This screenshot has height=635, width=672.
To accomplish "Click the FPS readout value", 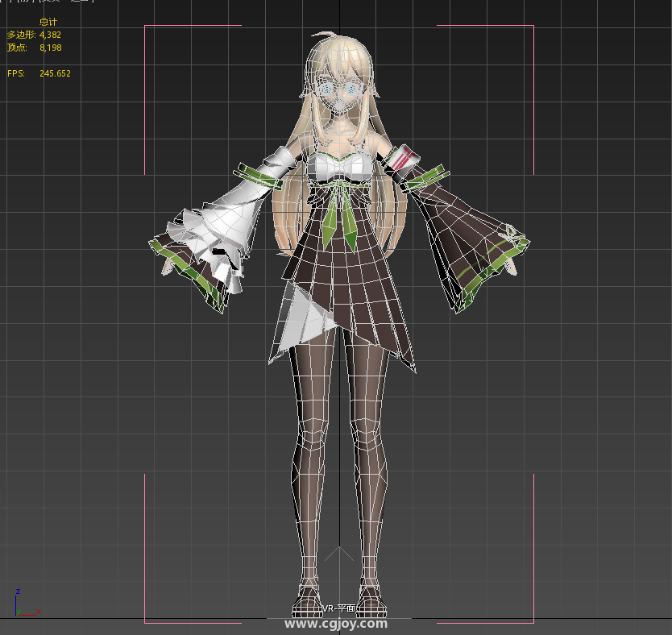I will 55,73.
